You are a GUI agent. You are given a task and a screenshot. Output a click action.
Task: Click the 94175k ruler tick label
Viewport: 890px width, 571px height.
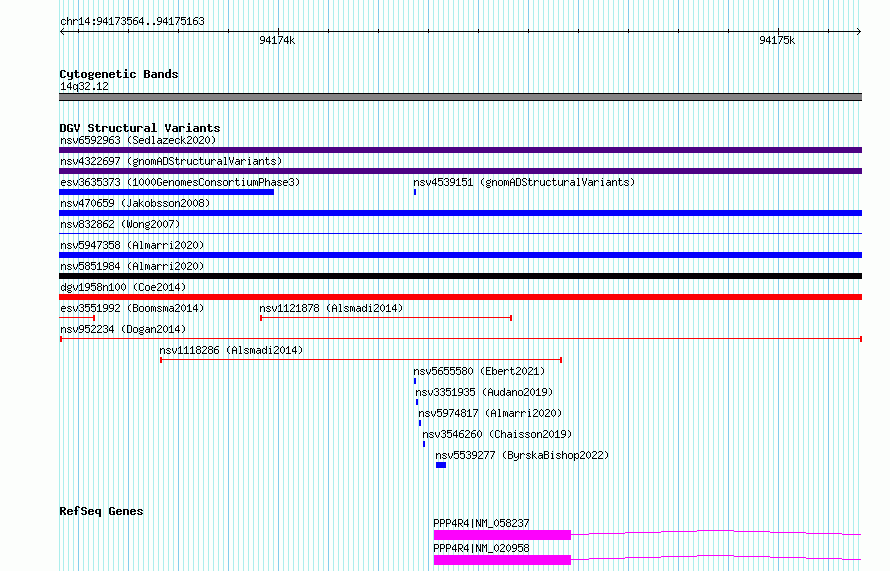point(777,40)
